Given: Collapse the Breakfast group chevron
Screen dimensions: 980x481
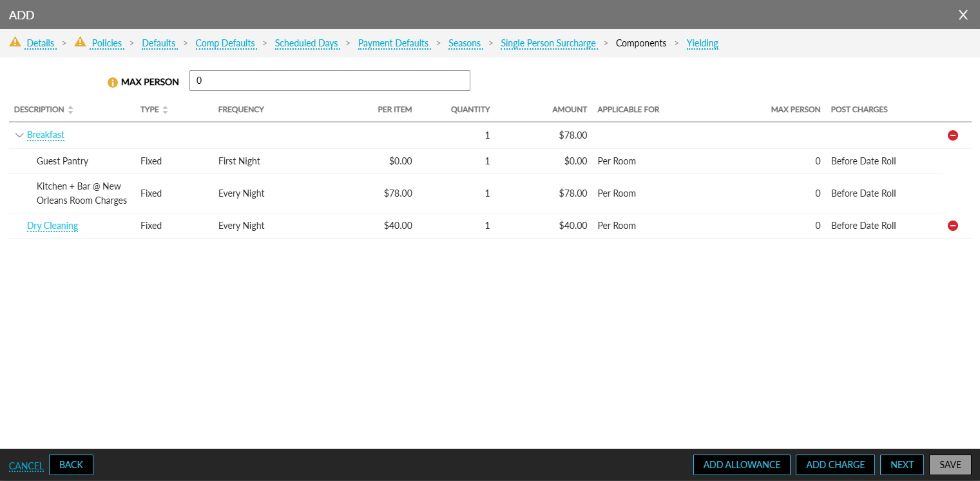Looking at the screenshot, I should click(19, 135).
